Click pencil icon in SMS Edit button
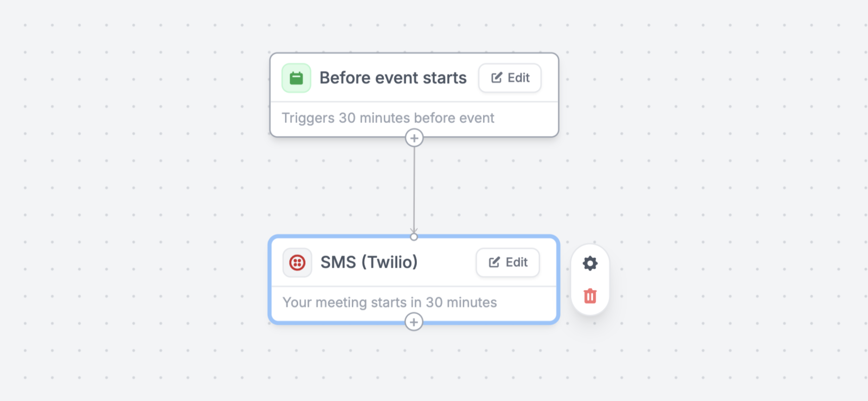This screenshot has width=868, height=401. point(494,262)
